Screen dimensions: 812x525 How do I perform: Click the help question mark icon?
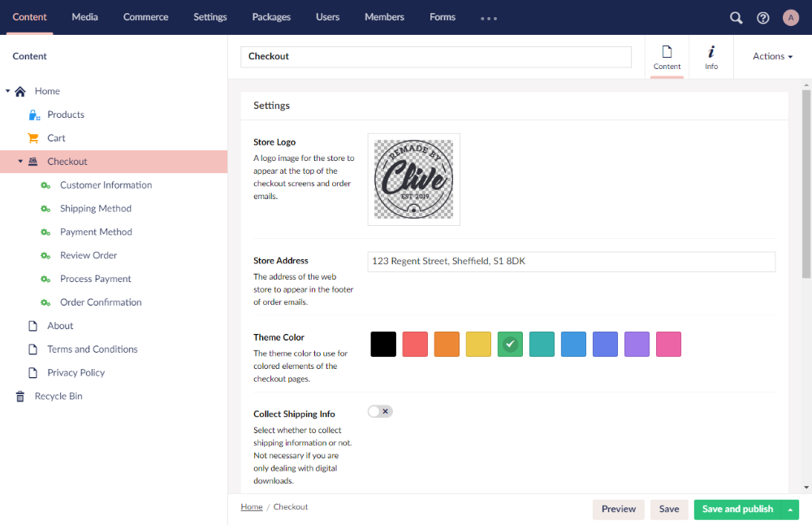point(762,17)
